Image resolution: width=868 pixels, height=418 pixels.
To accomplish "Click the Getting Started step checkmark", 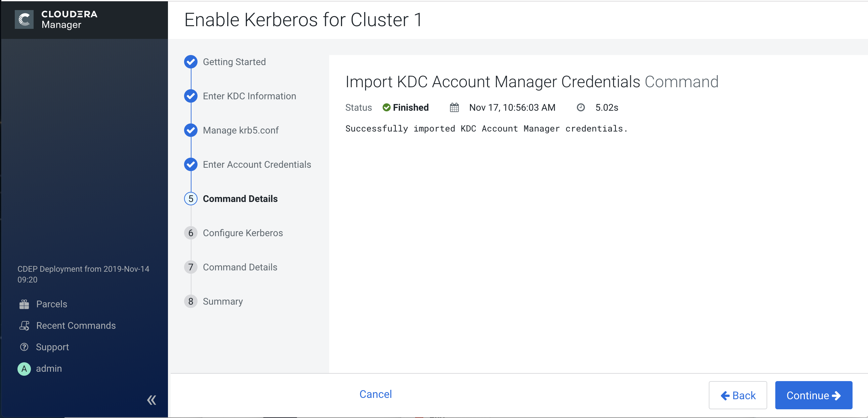I will (x=191, y=62).
